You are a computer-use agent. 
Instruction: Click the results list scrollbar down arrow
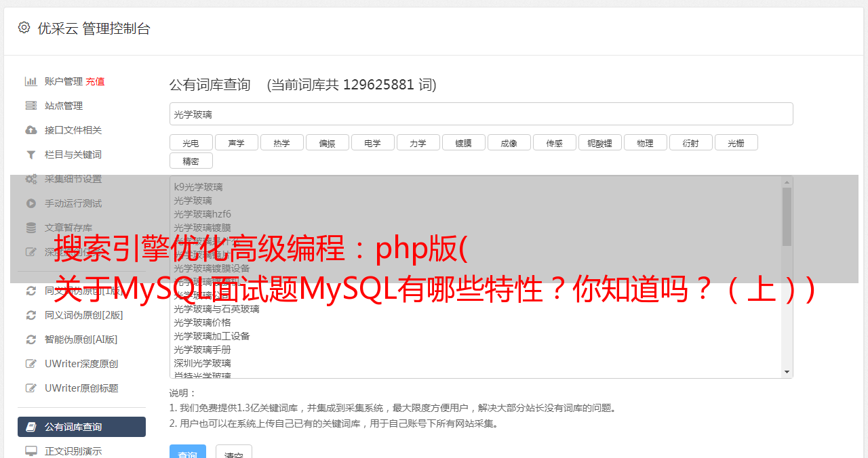pyautogui.click(x=787, y=372)
